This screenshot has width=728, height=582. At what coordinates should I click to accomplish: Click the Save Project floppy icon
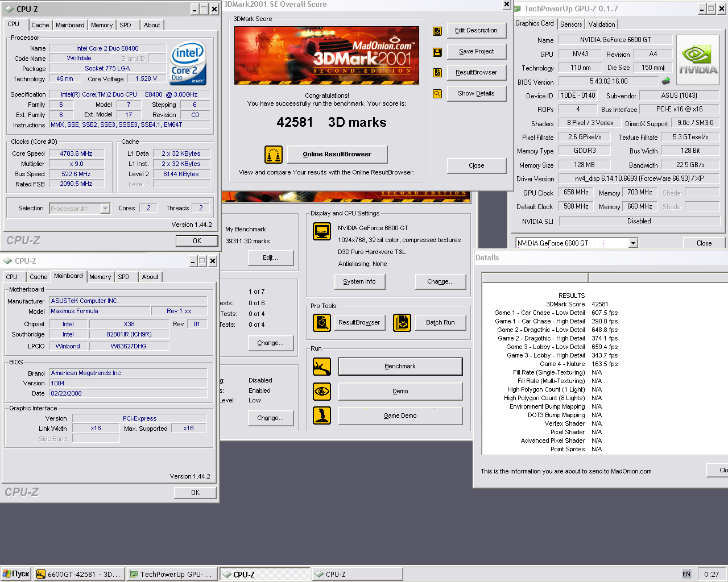click(437, 52)
